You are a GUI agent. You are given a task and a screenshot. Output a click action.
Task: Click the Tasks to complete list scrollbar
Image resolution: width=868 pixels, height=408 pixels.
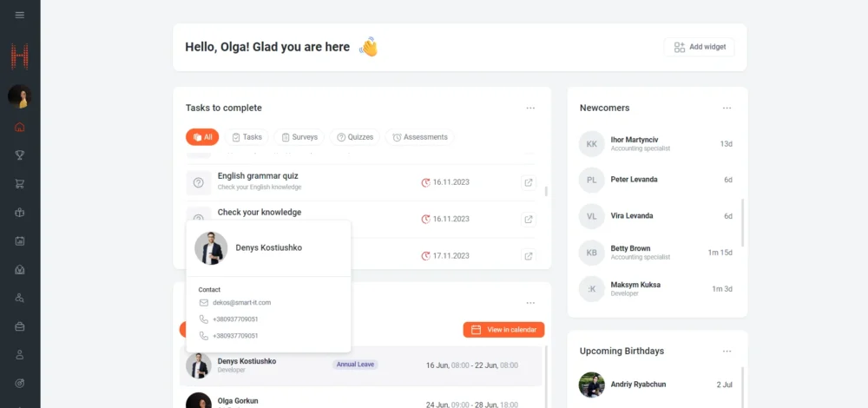click(546, 192)
